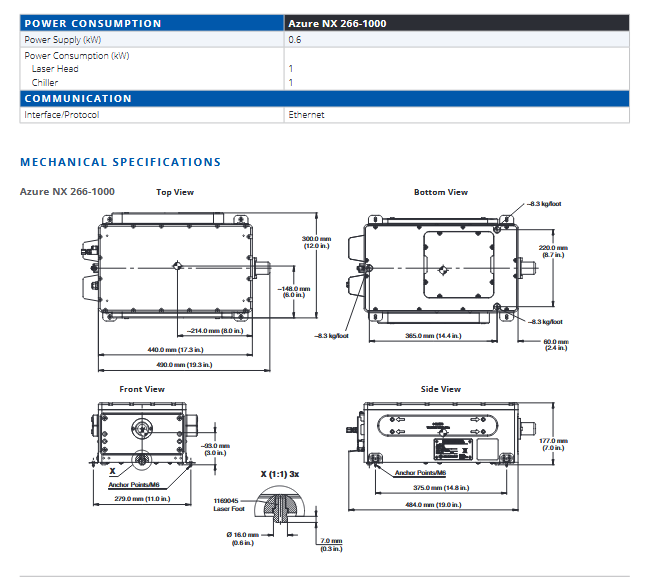Select the 365.0 mm (14.4 in.) dimension
The image size is (652, 584).
point(433,336)
